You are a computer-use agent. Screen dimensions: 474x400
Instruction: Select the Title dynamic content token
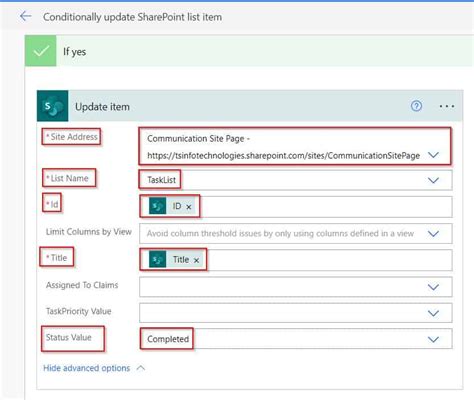(x=176, y=259)
